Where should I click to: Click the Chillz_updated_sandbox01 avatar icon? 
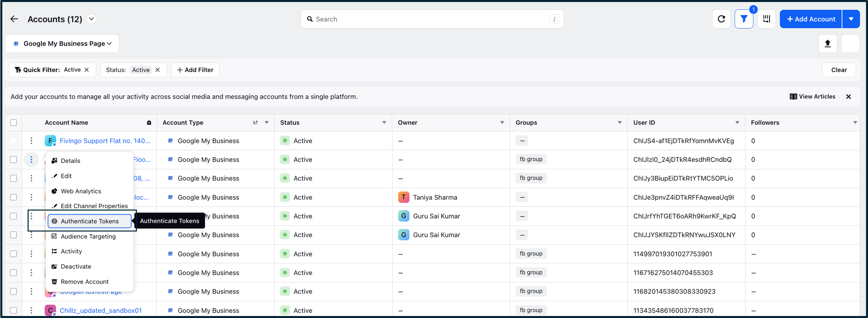(50, 310)
